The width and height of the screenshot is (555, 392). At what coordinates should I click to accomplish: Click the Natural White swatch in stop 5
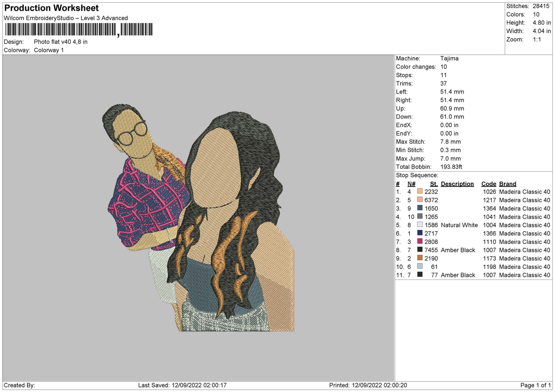[420, 225]
